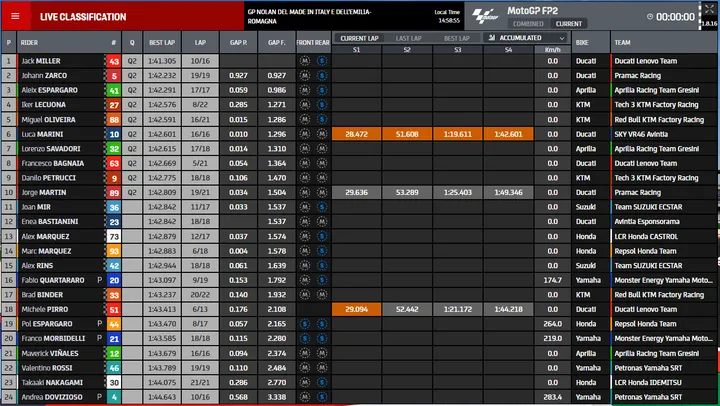Click rider number 20 badge
Image resolution: width=720 pixels, height=406 pixels.
click(x=113, y=280)
